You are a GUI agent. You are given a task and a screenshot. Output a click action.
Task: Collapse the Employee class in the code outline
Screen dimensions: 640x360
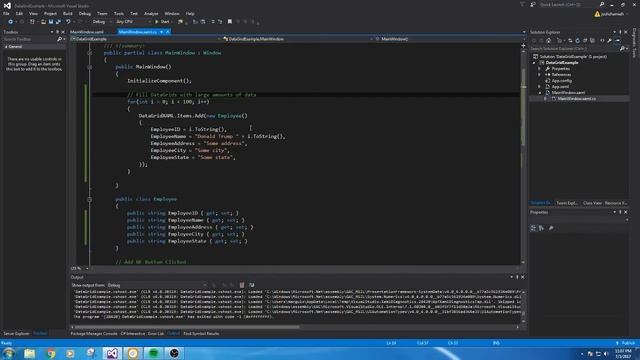(89, 199)
